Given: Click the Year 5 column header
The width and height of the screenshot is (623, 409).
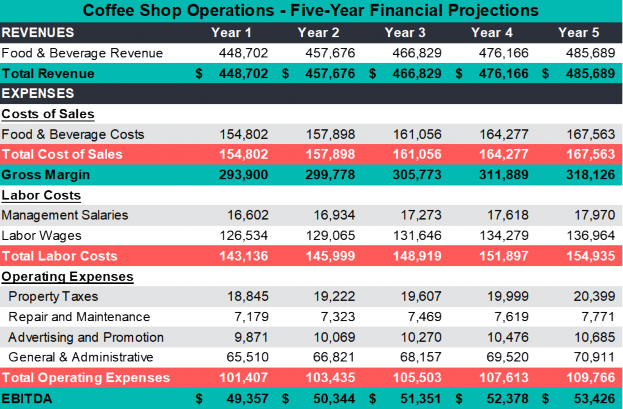Looking at the screenshot, I should tap(579, 31).
